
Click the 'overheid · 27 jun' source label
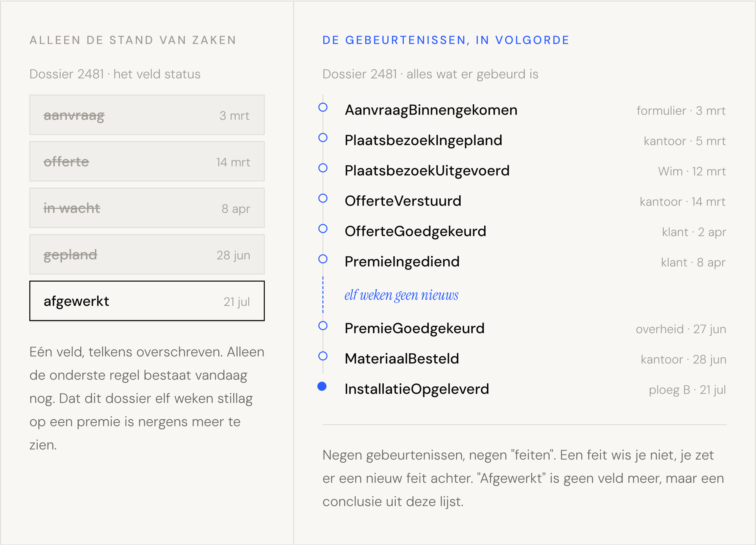(x=681, y=329)
